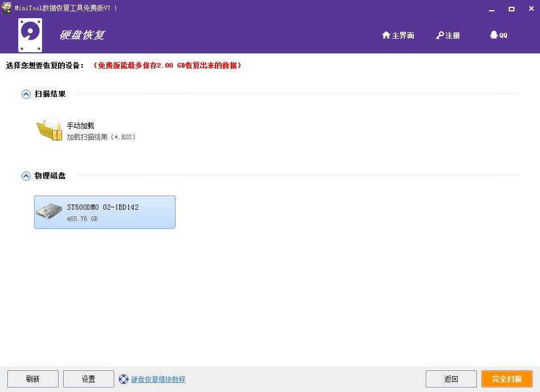The height and width of the screenshot is (392, 540).
Task: Click the hard disk recovery logo icon
Action: click(x=30, y=35)
